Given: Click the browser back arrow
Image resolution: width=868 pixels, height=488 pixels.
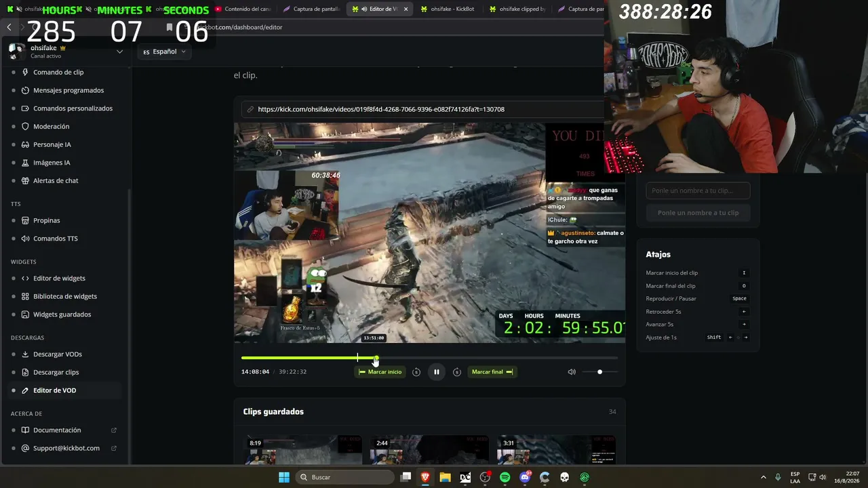Looking at the screenshot, I should [9, 27].
